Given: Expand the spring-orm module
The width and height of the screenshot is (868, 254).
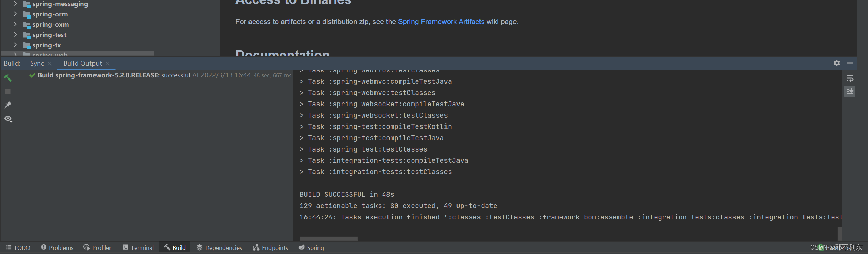Looking at the screenshot, I should coord(15,14).
